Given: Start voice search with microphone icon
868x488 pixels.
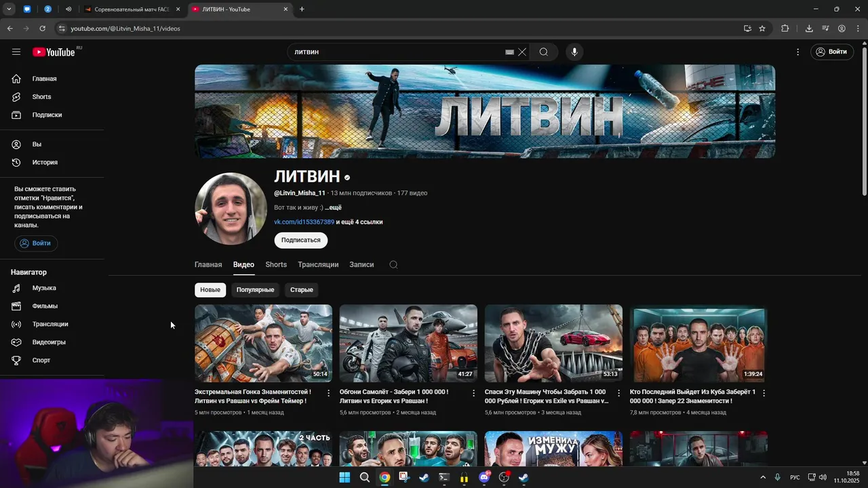Looking at the screenshot, I should click(x=574, y=52).
